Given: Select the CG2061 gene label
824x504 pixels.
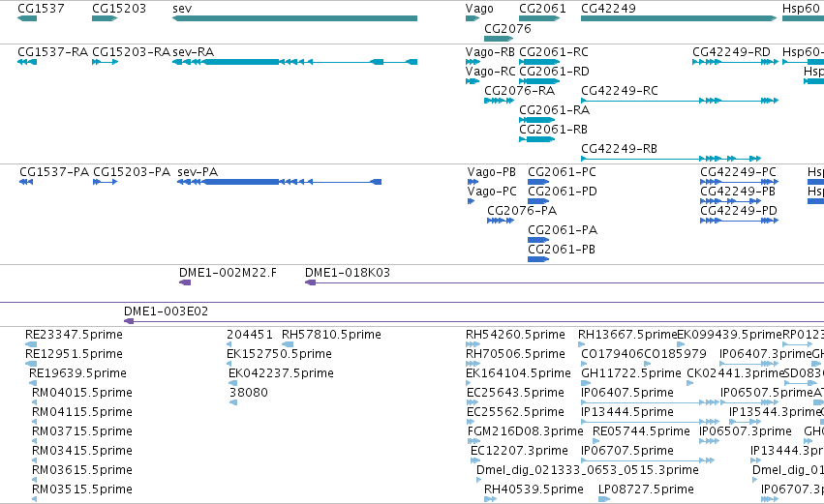Looking at the screenshot, I should coord(542,9).
